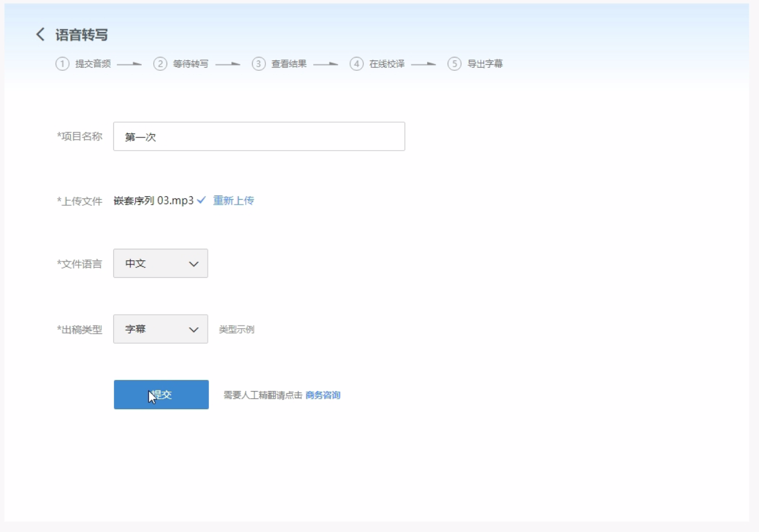Click the blue checkmark after the mp3 filename
Viewport: 759px width, 532px height.
[x=202, y=200]
